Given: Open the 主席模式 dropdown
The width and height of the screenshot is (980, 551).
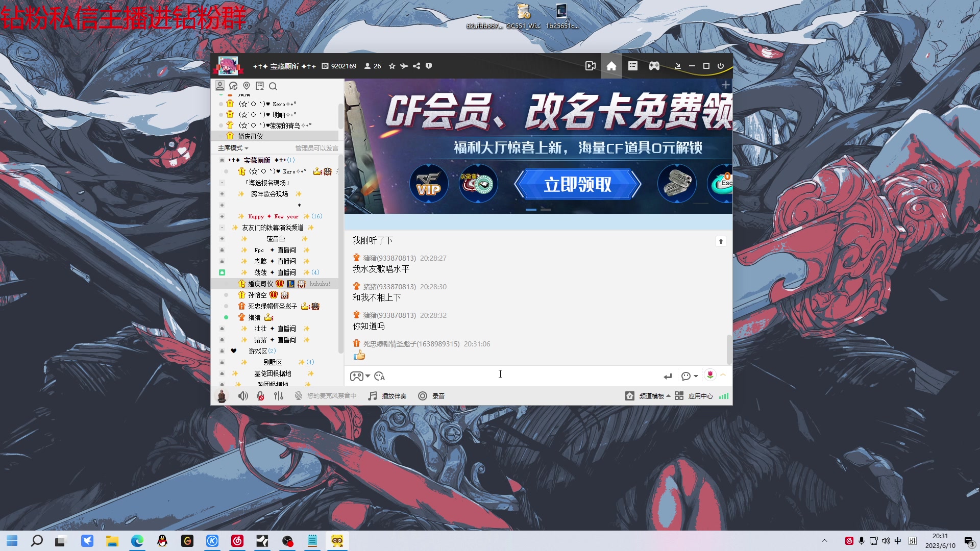Looking at the screenshot, I should 232,148.
